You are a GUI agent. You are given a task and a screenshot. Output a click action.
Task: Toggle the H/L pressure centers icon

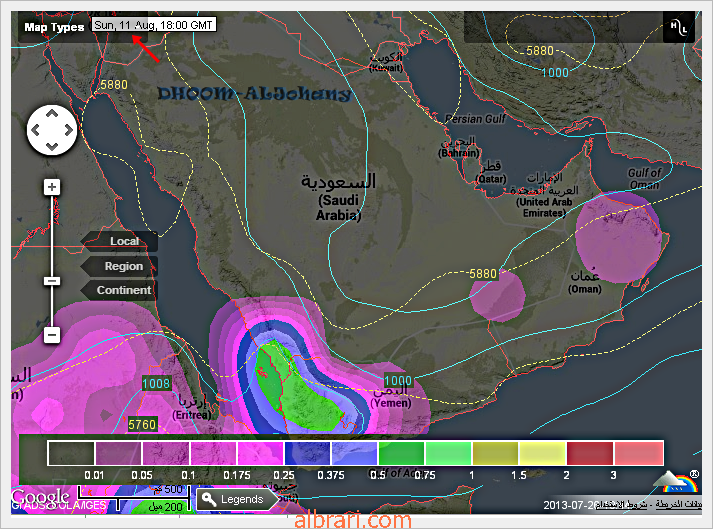click(678, 28)
